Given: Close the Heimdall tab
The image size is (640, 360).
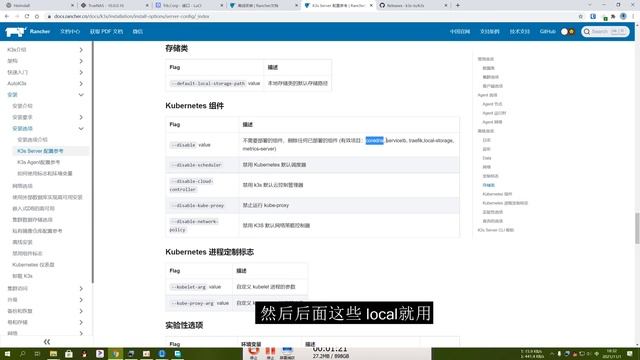Looking at the screenshot, I should click(x=72, y=5).
